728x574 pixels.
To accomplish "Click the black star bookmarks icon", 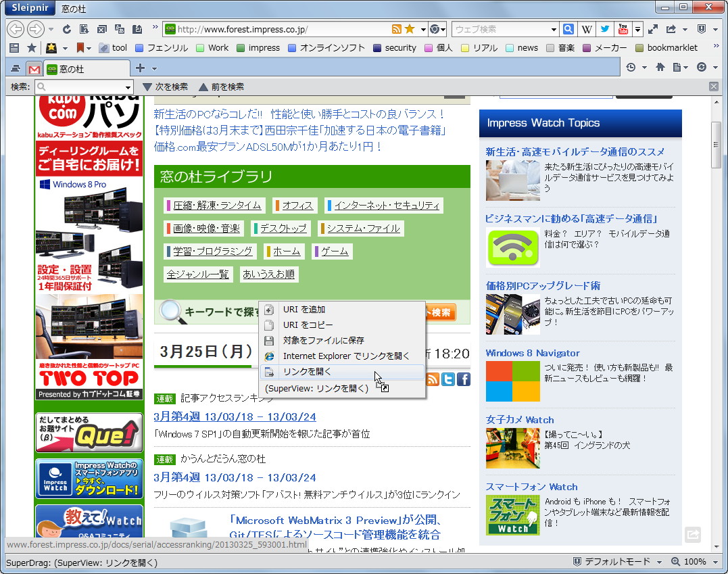I will (x=32, y=48).
